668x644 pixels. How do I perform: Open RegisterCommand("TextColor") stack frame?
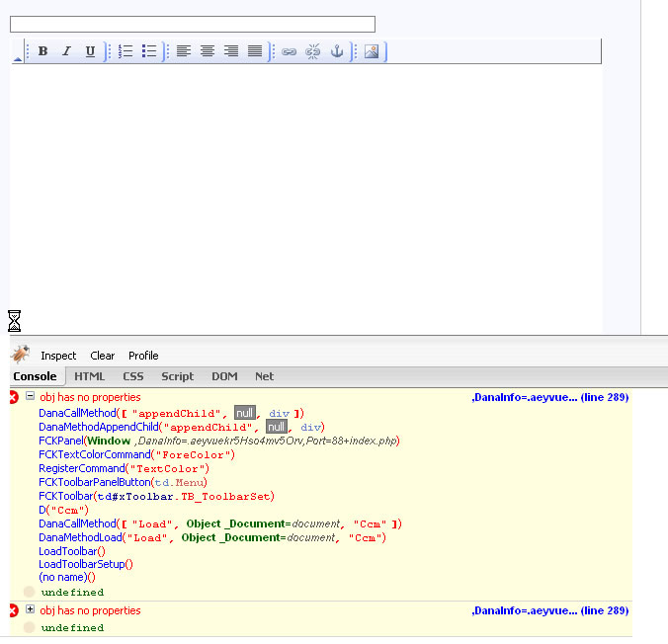click(x=82, y=468)
